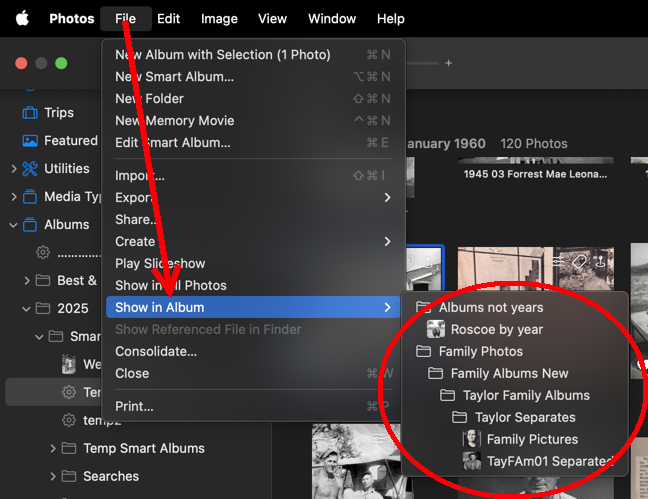Image resolution: width=648 pixels, height=499 pixels.
Task: Open the Image menu
Action: click(219, 19)
